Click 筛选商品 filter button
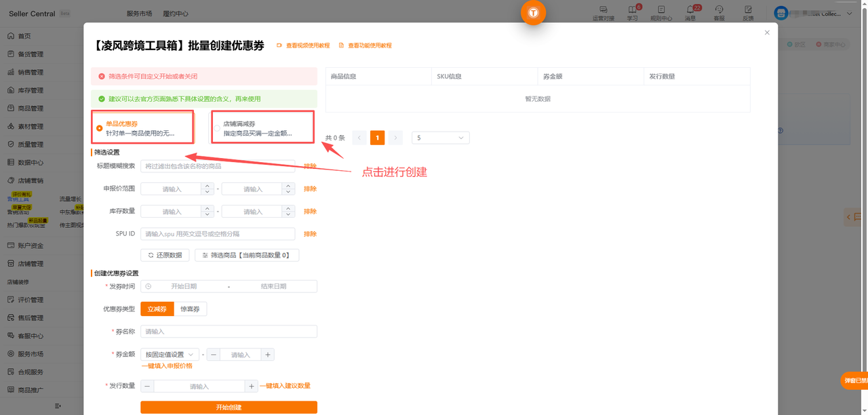The image size is (868, 415). pyautogui.click(x=247, y=255)
